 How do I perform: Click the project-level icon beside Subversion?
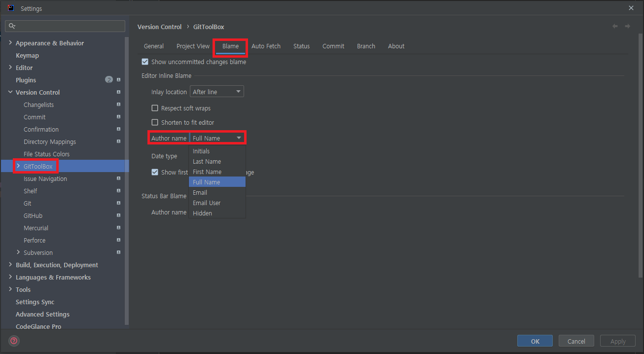point(118,252)
